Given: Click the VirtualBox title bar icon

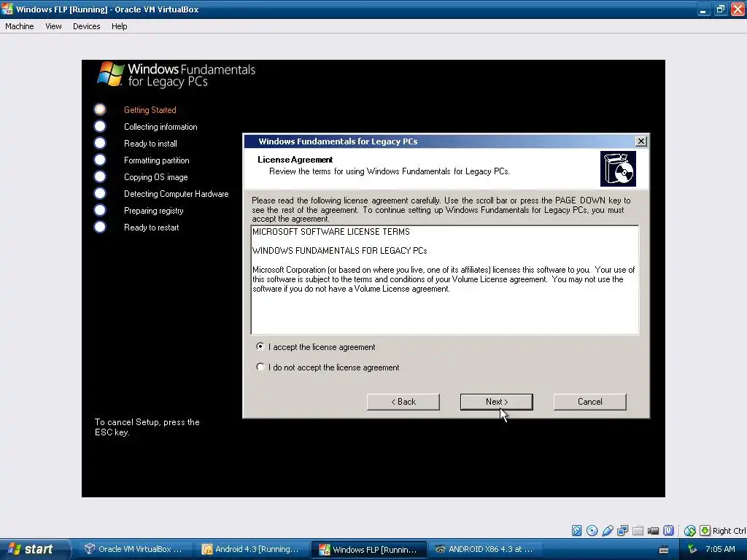Looking at the screenshot, I should click(7, 9).
